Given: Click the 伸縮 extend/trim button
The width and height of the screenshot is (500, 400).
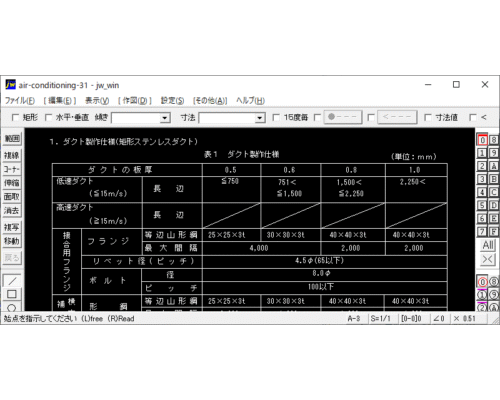Looking at the screenshot, I should tap(12, 183).
